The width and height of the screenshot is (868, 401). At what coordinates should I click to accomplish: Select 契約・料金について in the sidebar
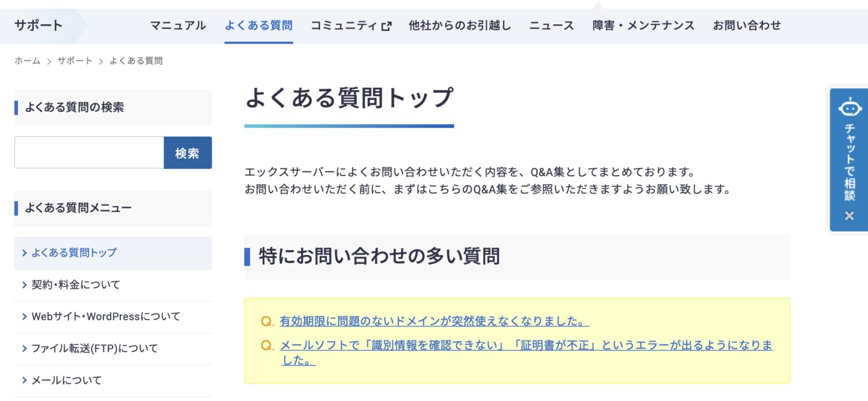(75, 285)
